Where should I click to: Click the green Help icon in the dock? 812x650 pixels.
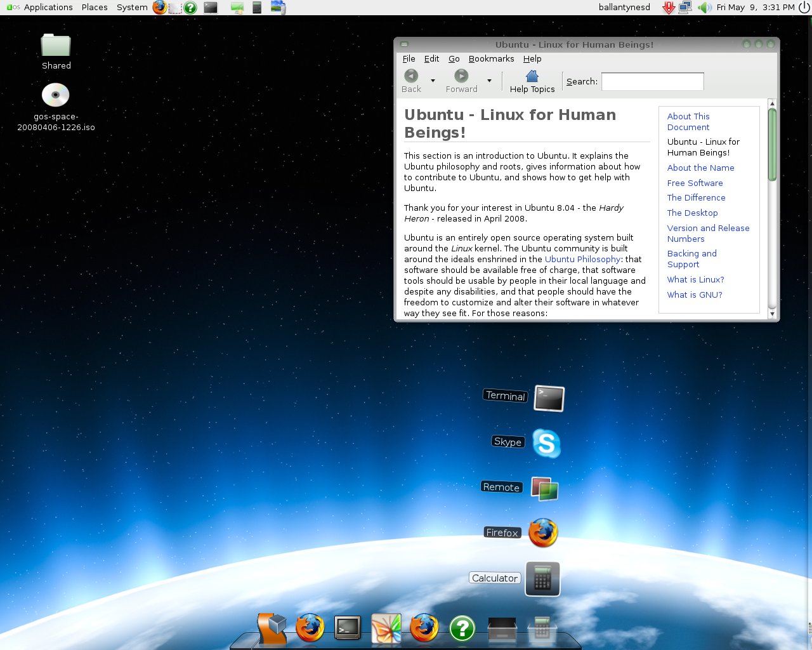pyautogui.click(x=462, y=628)
